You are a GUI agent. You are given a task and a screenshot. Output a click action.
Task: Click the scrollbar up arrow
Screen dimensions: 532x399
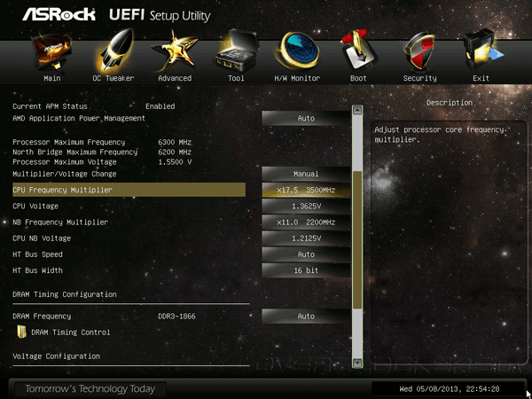[x=357, y=110]
